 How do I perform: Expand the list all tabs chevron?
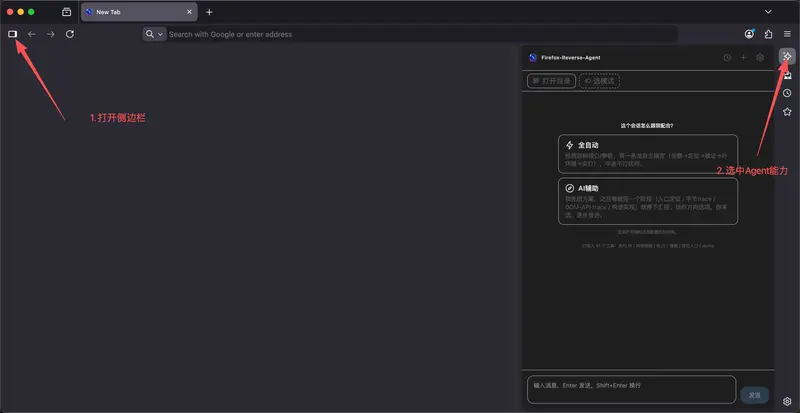[x=768, y=12]
